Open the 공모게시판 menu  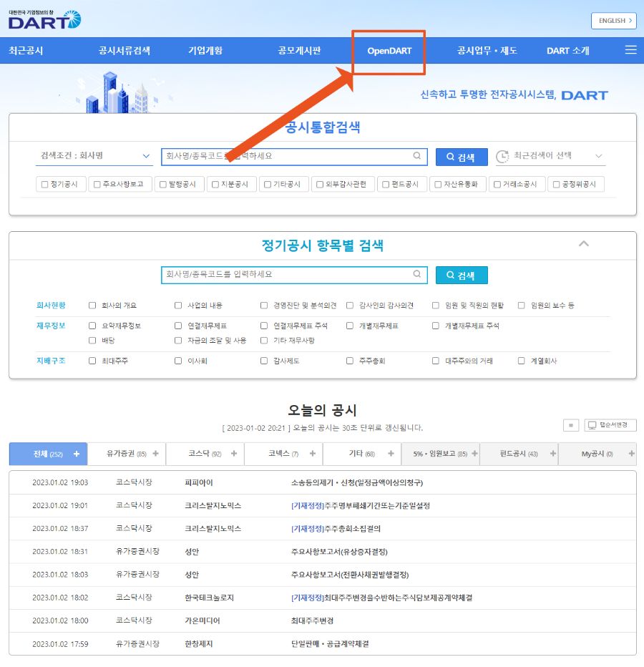click(299, 51)
